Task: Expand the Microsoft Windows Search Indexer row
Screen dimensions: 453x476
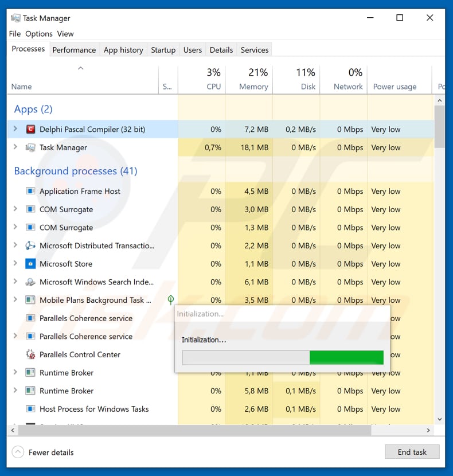Action: click(15, 282)
